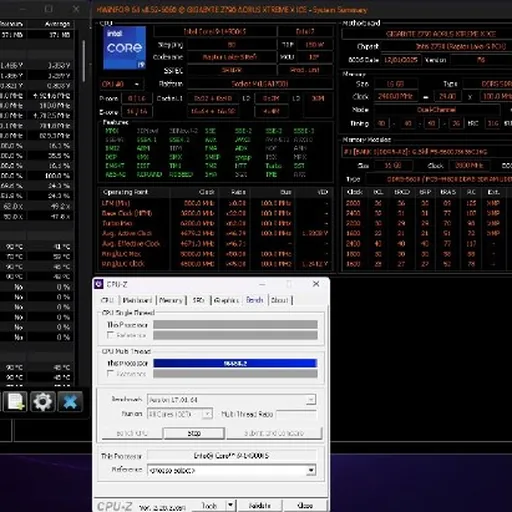This screenshot has height=512, width=512.
Task: Click the Platform socket field in HWiNFO
Action: (x=260, y=84)
